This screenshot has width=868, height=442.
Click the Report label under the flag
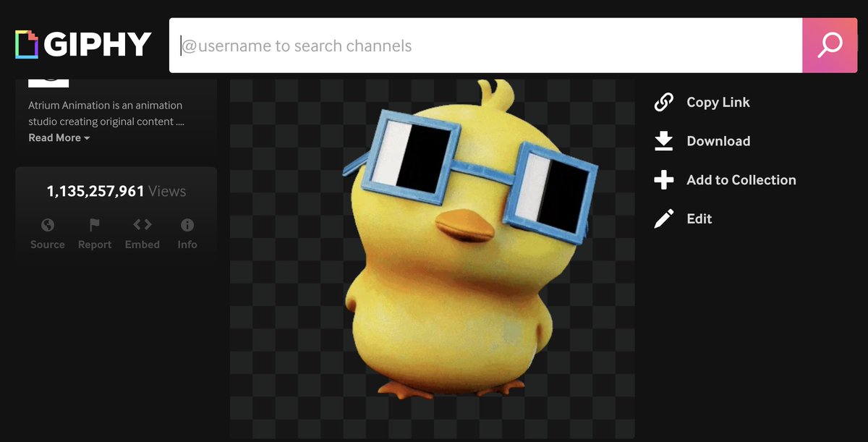[95, 245]
